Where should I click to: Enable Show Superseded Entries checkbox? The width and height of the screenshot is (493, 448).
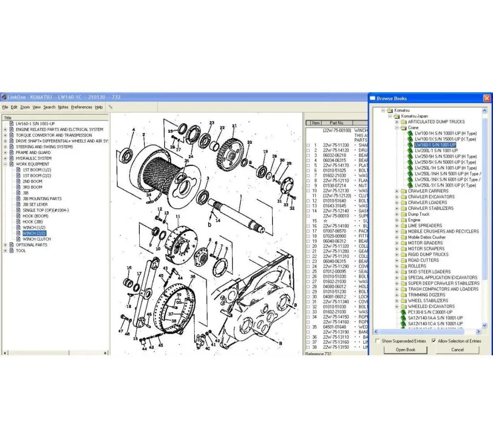point(378,341)
